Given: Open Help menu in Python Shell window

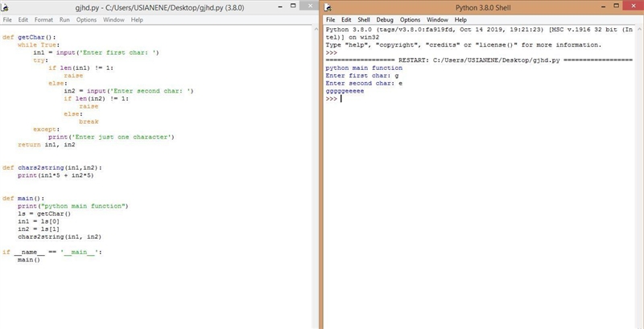Looking at the screenshot, I should (460, 19).
